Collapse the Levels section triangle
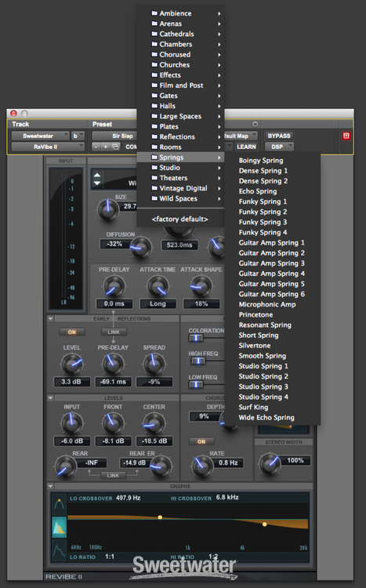This screenshot has width=366, height=588. (51, 397)
